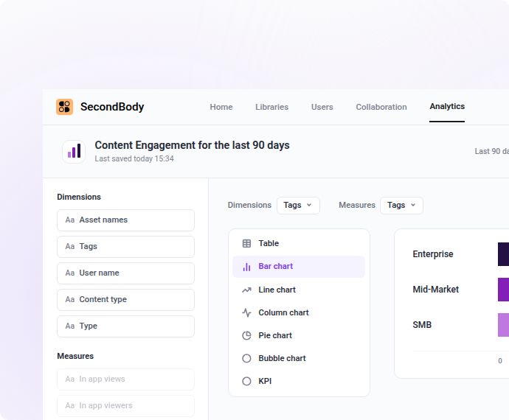Image resolution: width=509 pixels, height=420 pixels.
Task: Click the Measures sidebar heading
Action: 75,356
